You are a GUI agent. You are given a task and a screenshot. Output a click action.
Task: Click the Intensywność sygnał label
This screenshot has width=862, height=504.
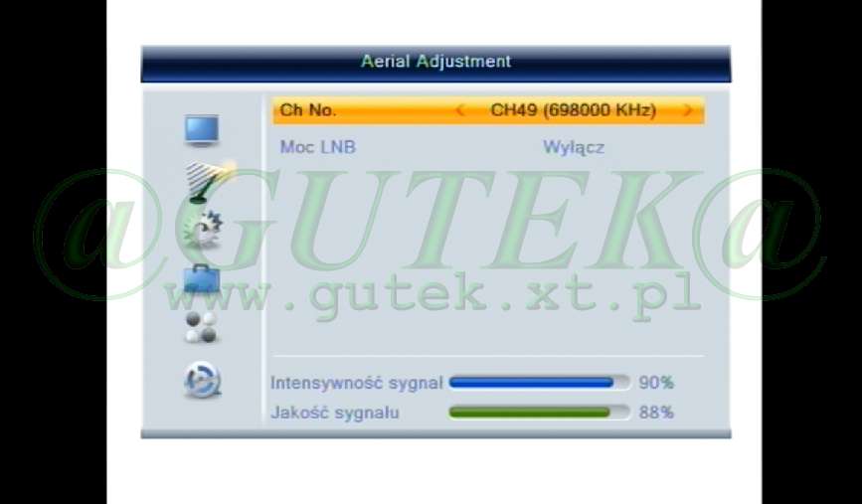pos(356,383)
